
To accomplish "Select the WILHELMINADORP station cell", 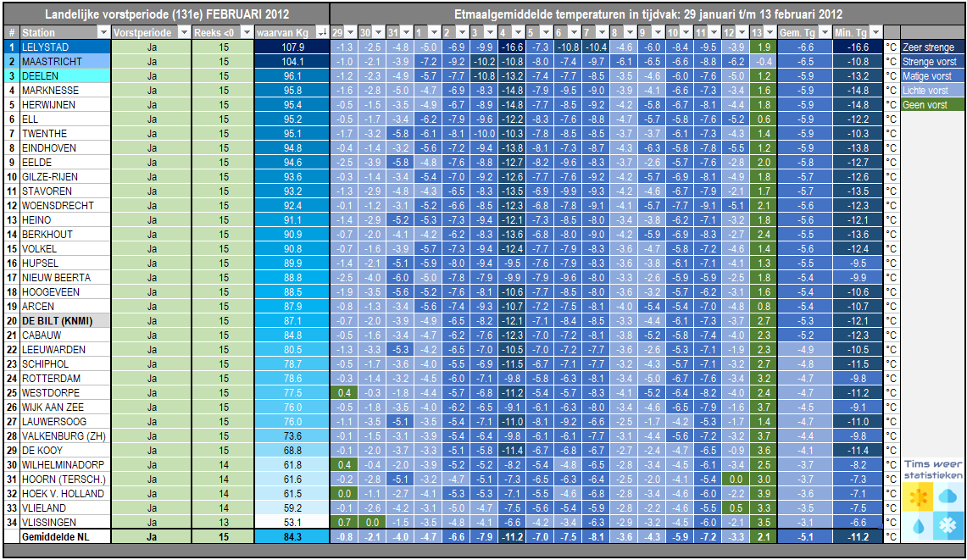I will coord(65,465).
